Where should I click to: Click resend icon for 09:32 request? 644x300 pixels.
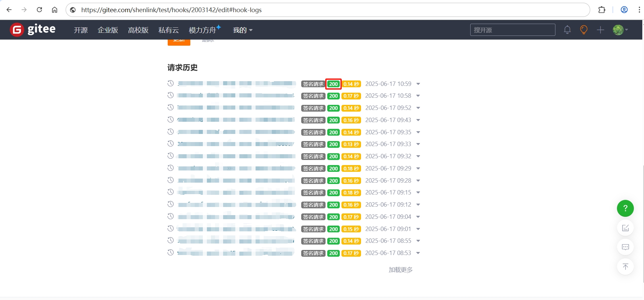171,156
